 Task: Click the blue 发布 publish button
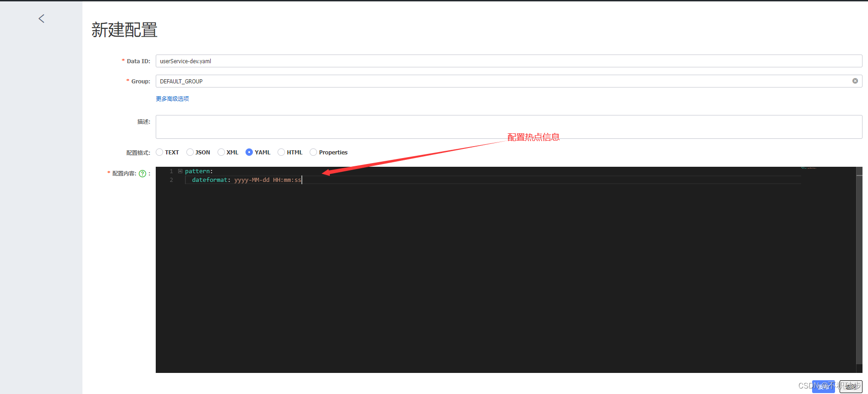823,386
